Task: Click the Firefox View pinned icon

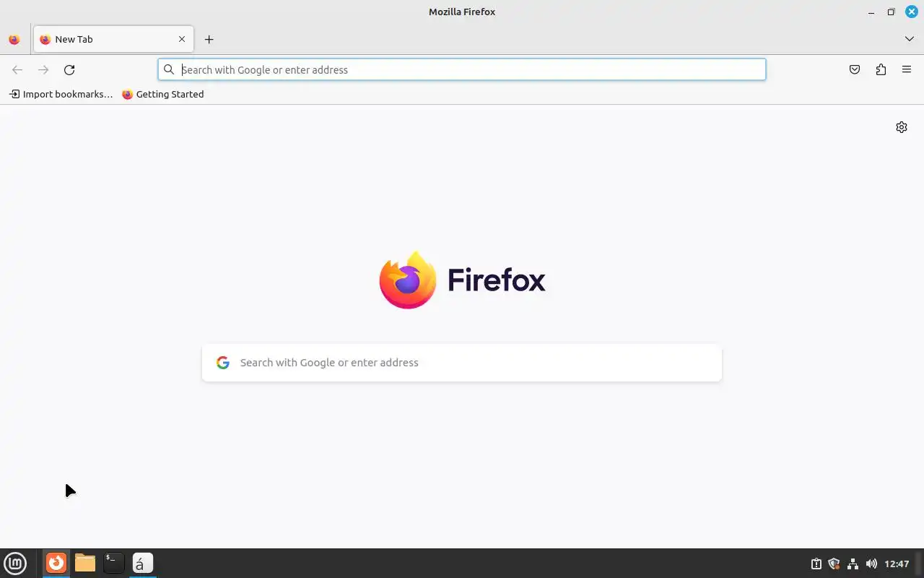Action: [x=14, y=40]
